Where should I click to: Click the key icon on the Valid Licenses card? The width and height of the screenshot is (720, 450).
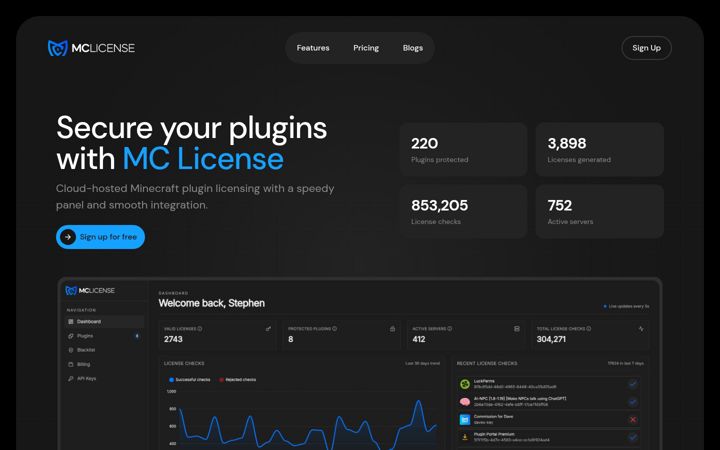268,329
